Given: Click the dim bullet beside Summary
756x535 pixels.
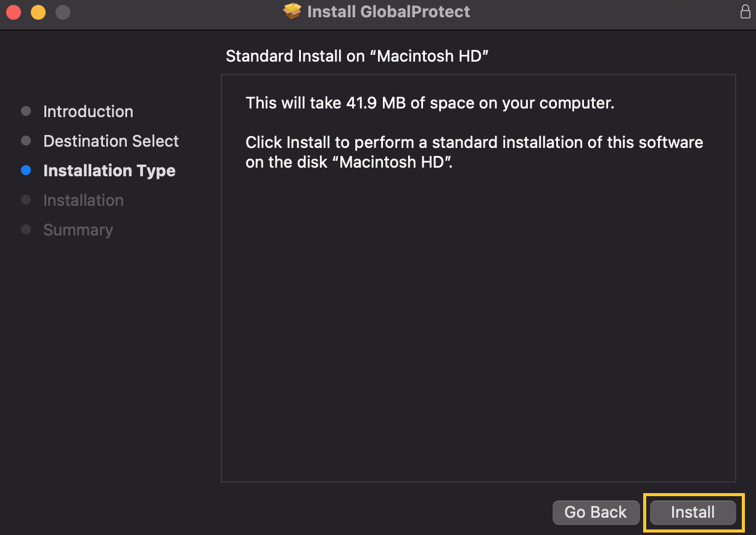Looking at the screenshot, I should pyautogui.click(x=26, y=230).
